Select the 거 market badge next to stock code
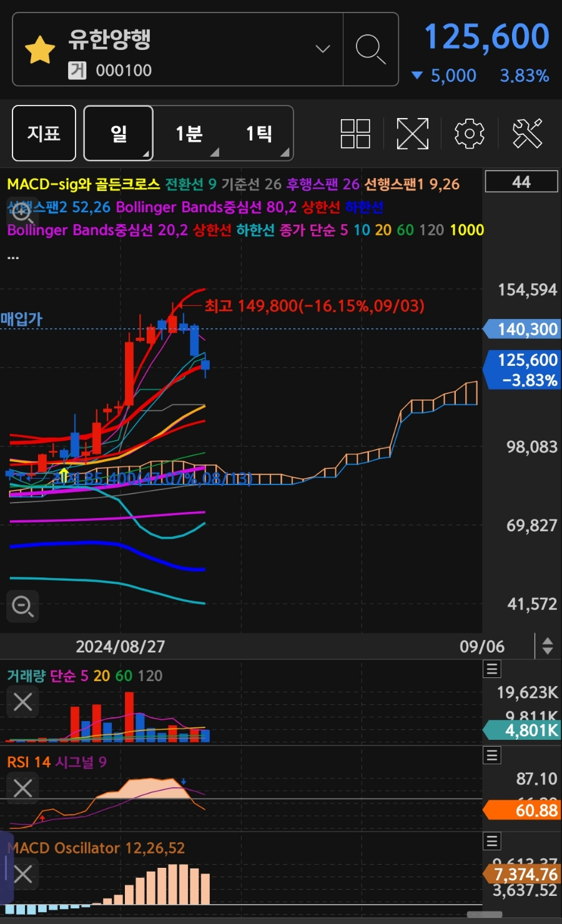Image resolution: width=562 pixels, height=924 pixels. (x=77, y=70)
